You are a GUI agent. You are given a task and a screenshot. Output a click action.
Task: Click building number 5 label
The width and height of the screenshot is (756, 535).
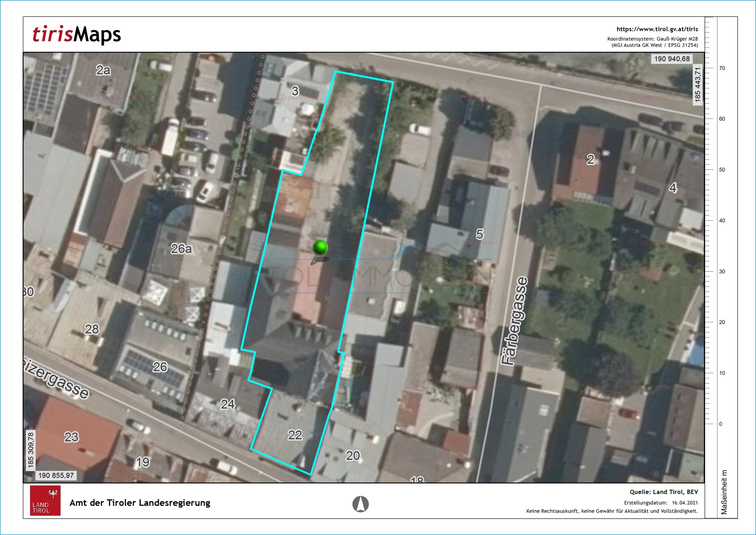point(480,234)
